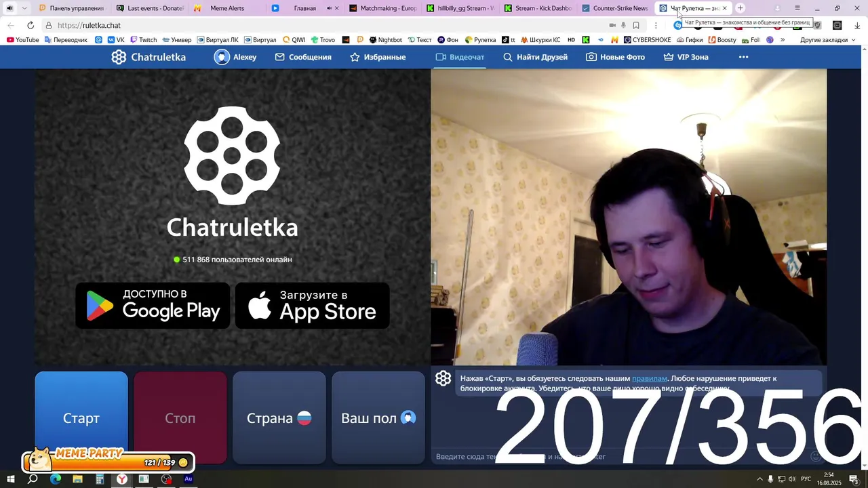The width and height of the screenshot is (868, 488).
Task: Open Фон bookmark
Action: tap(448, 40)
